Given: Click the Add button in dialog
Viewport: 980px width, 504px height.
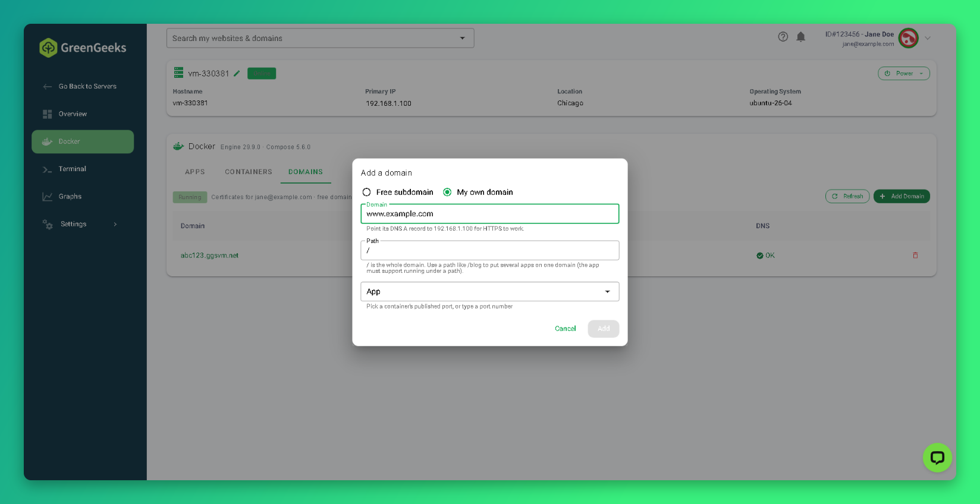Looking at the screenshot, I should pos(604,329).
